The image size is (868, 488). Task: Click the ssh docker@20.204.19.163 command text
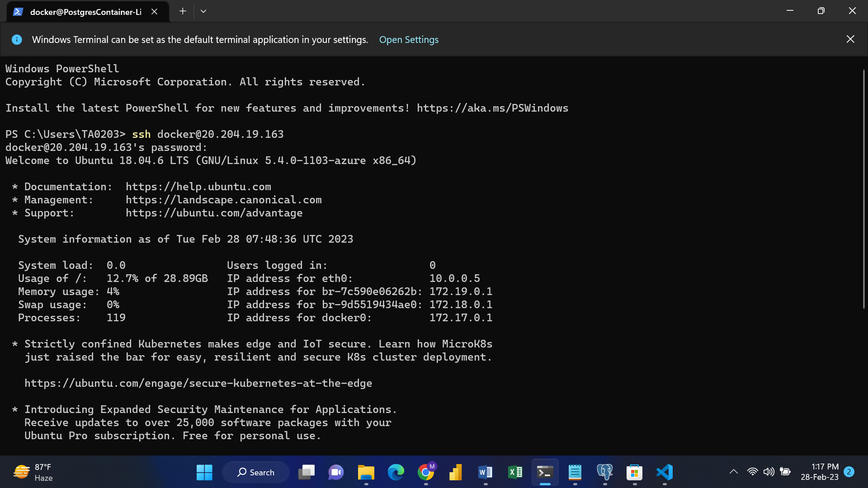click(x=208, y=134)
